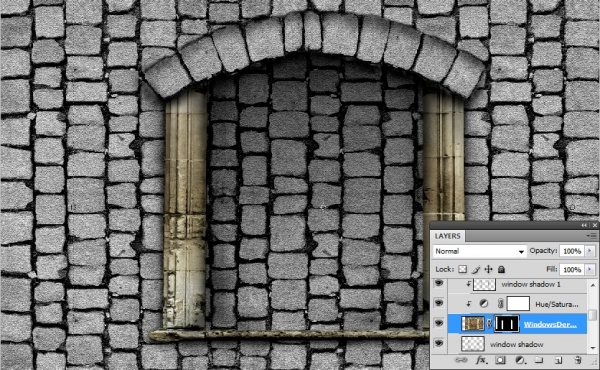
Task: Select the 'window shadow 1' layer name
Action: tap(531, 284)
